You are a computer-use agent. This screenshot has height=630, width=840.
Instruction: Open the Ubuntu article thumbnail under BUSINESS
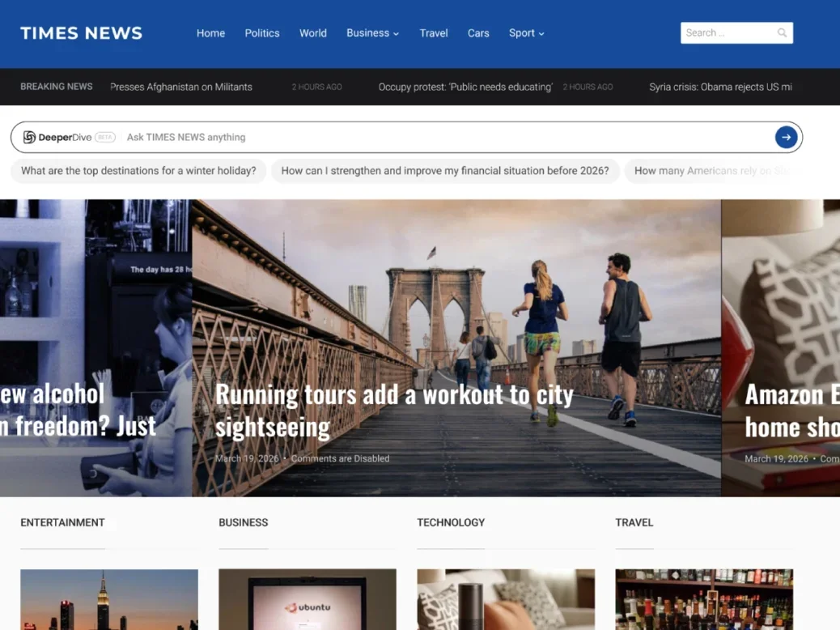[307, 599]
